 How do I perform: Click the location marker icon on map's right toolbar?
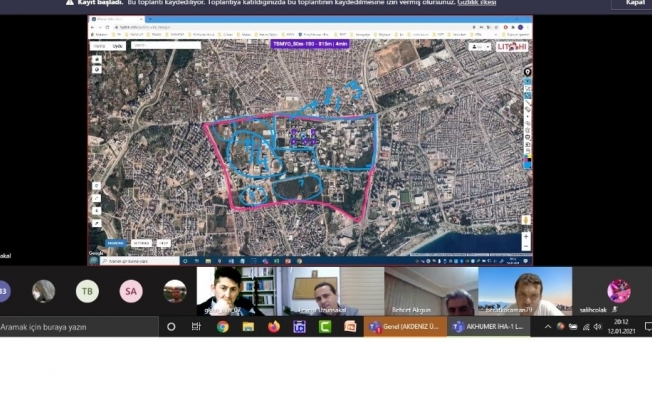tap(527, 71)
